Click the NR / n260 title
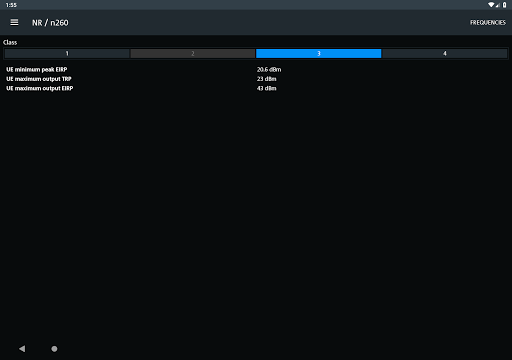Screen dimensions: 512x360 (x=50, y=23)
